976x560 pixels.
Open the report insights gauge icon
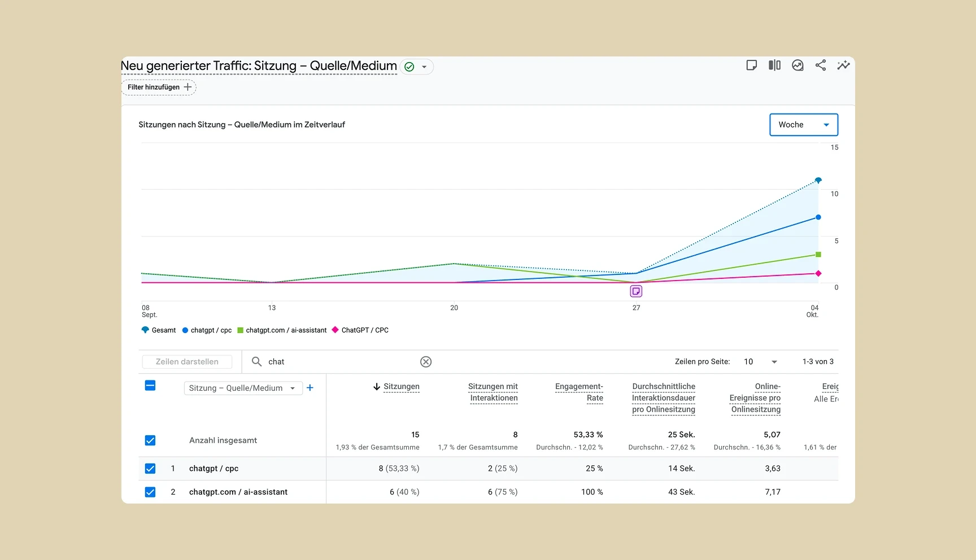coord(798,65)
